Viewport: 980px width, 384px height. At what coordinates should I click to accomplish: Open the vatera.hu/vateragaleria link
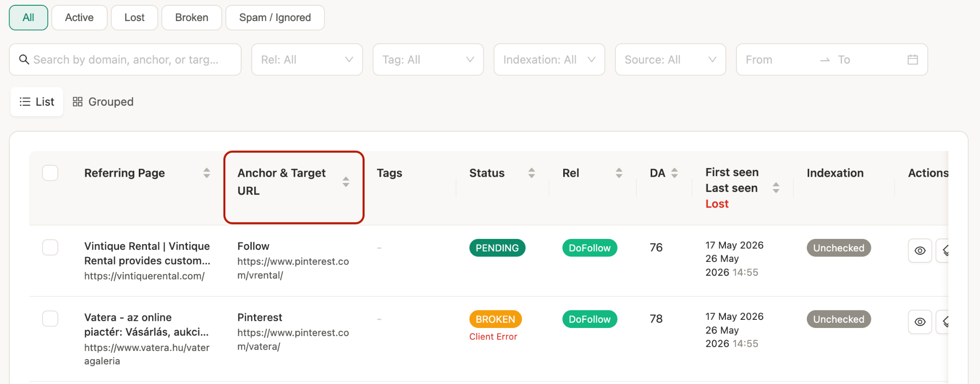pyautogui.click(x=147, y=354)
